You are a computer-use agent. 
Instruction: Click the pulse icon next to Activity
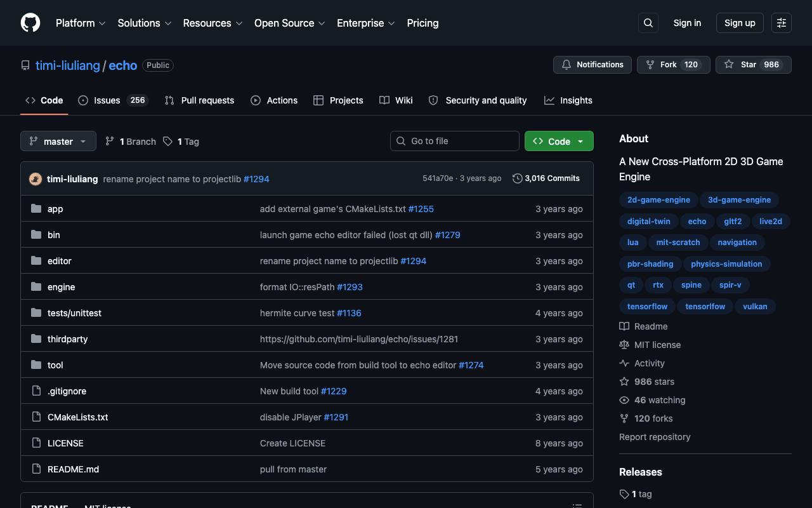pyautogui.click(x=624, y=363)
